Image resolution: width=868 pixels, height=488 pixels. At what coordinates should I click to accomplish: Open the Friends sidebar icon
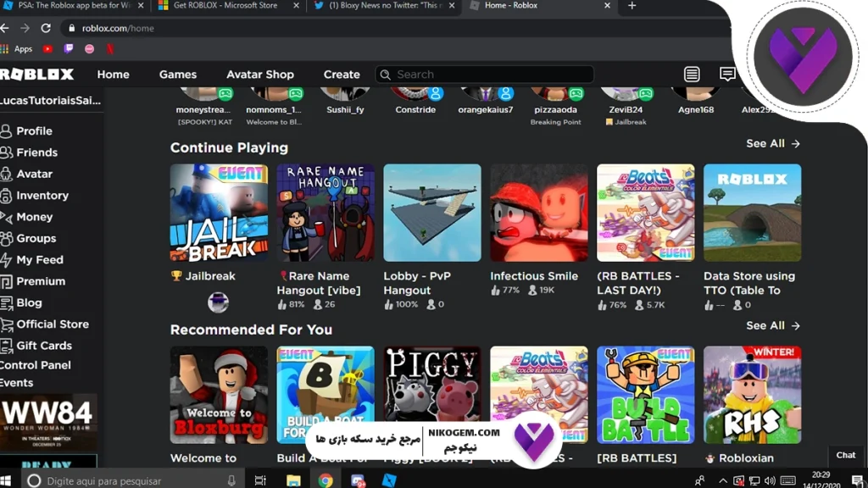coord(6,152)
